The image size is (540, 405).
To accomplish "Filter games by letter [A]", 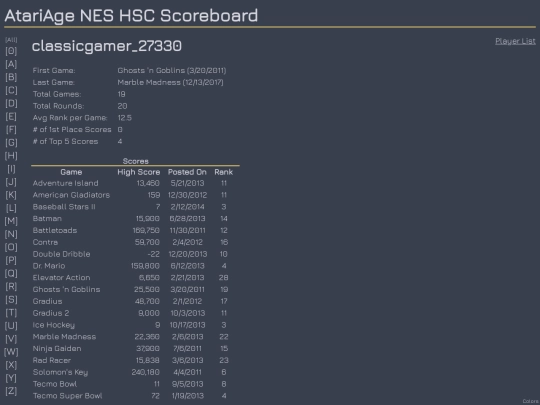I will [x=11, y=64].
